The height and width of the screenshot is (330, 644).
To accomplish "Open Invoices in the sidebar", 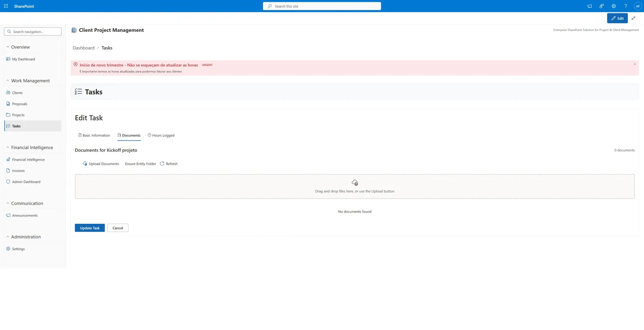I will pyautogui.click(x=33, y=171).
